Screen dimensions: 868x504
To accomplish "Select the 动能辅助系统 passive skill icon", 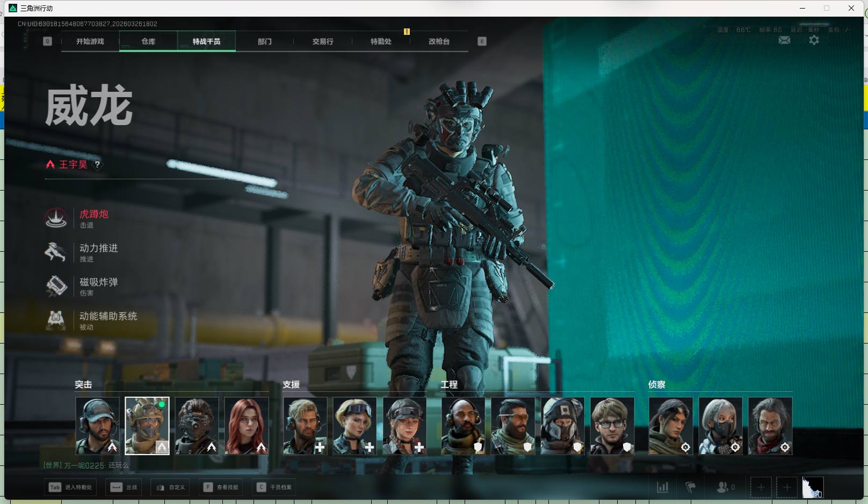I will (x=56, y=320).
